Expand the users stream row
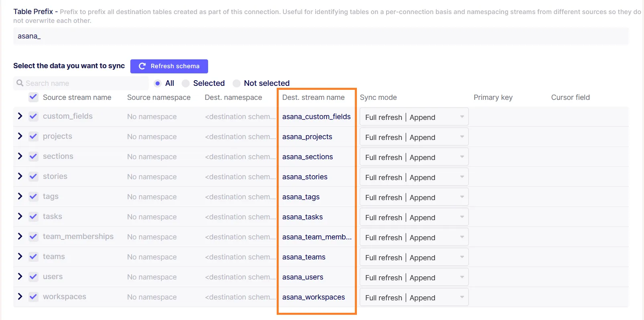The image size is (644, 320). (20, 276)
